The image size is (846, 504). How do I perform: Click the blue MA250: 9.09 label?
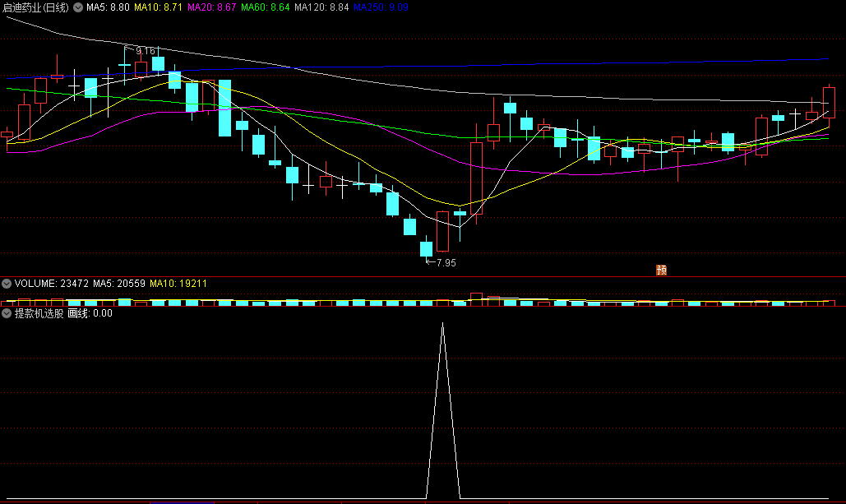pyautogui.click(x=381, y=7)
